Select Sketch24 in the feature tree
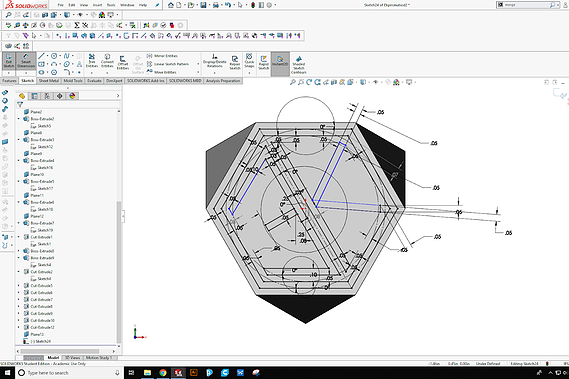The image size is (569, 379). coord(40,341)
